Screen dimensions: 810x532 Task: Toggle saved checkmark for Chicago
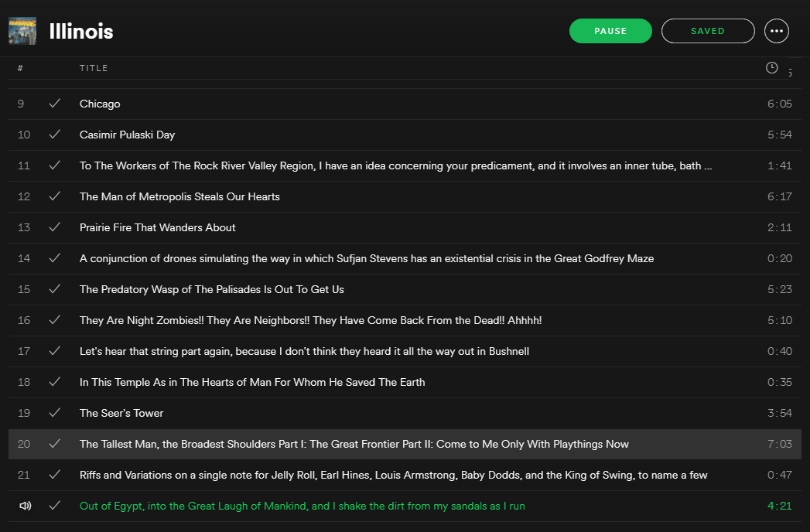click(54, 104)
